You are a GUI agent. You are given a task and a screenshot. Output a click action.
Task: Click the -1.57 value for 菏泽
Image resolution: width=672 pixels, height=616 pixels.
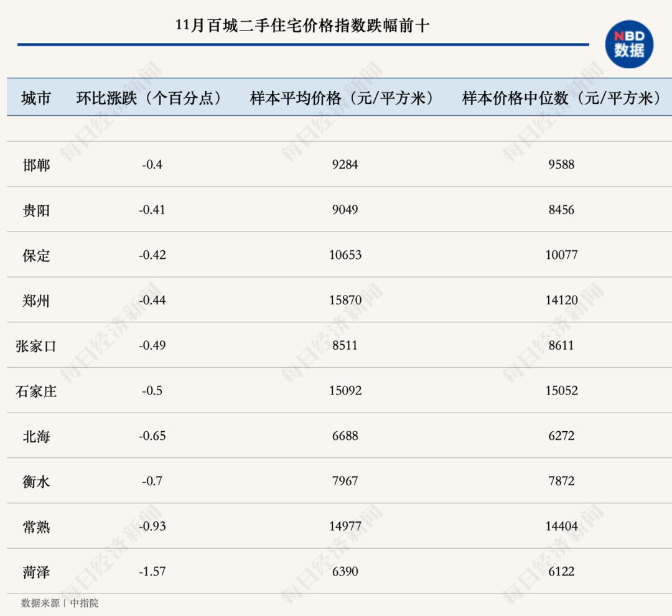(x=152, y=571)
